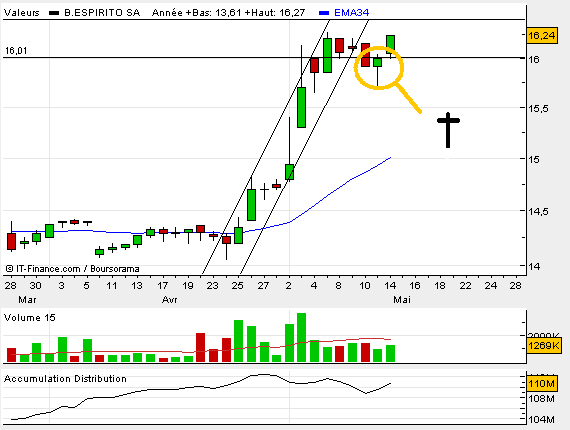
Task: Click the "Mar" month label on the time axis
Action: point(27,300)
